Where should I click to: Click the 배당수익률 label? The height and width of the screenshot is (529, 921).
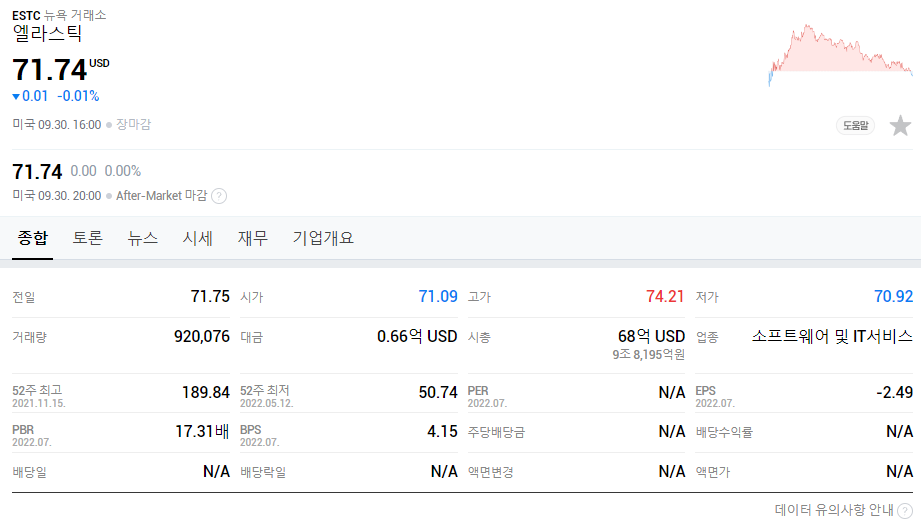point(724,433)
